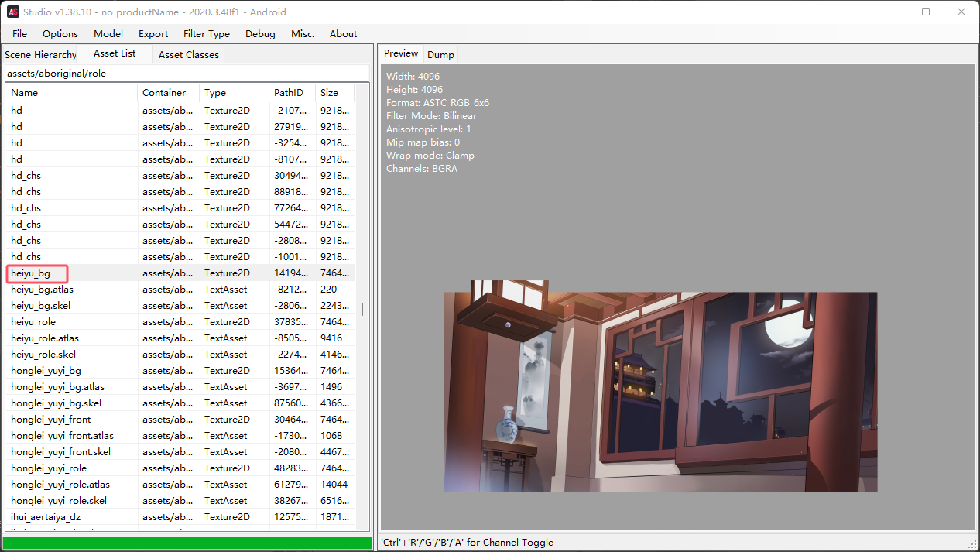The width and height of the screenshot is (980, 552).
Task: Select the heiyu_bg texture asset row
Action: click(x=180, y=273)
